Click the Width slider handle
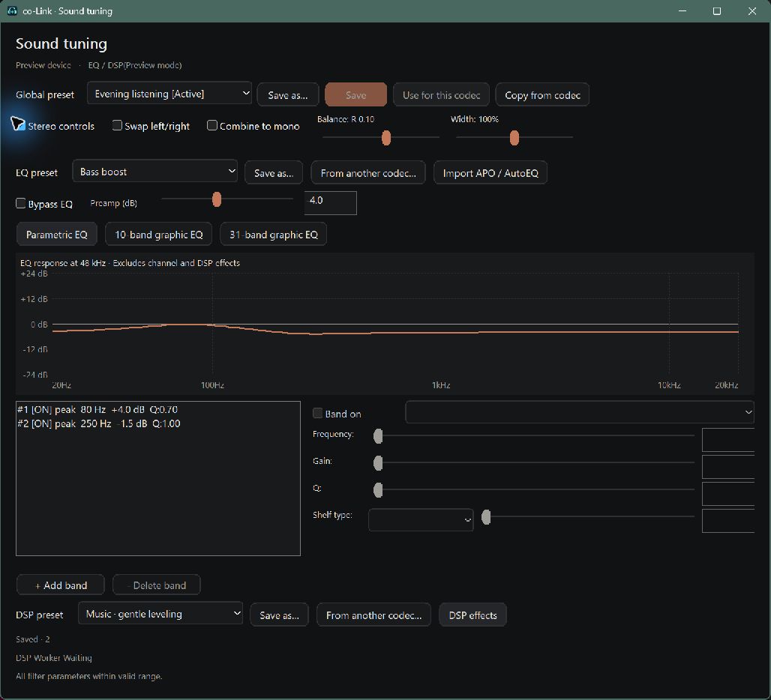Image resolution: width=771 pixels, height=700 pixels. tap(514, 138)
